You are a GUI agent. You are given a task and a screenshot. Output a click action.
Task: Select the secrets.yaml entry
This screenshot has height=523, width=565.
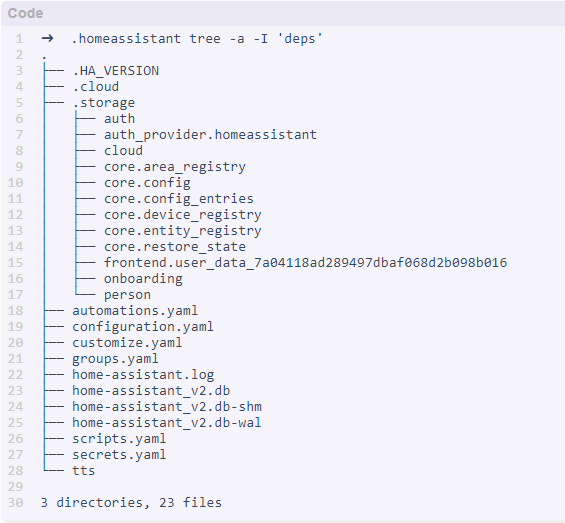click(x=119, y=455)
